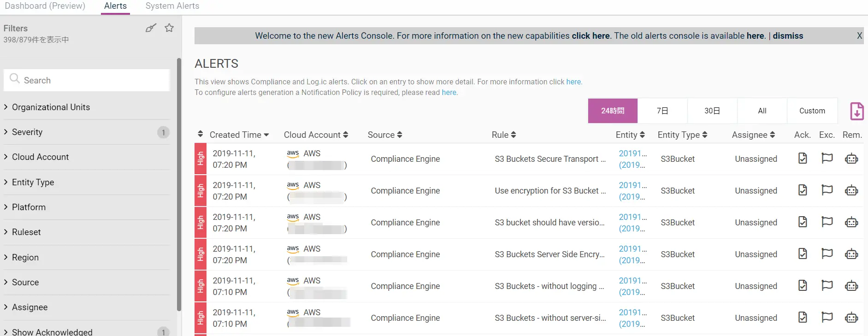The width and height of the screenshot is (868, 336).
Task: Select the All time range button
Action: [762, 111]
